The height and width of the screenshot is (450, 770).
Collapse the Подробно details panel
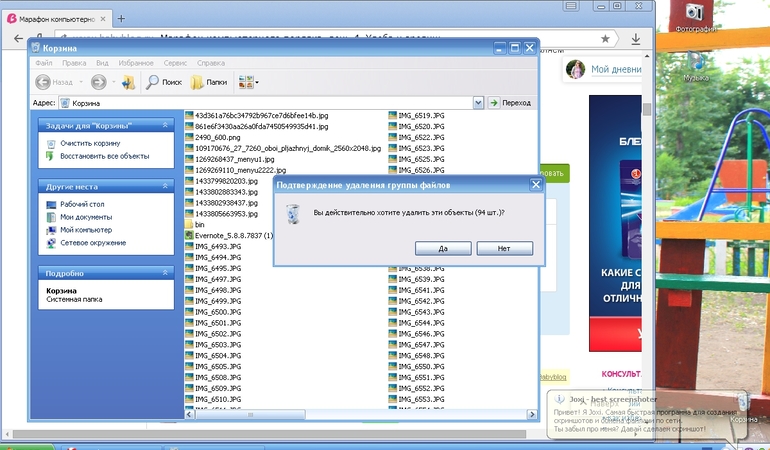pyautogui.click(x=164, y=273)
